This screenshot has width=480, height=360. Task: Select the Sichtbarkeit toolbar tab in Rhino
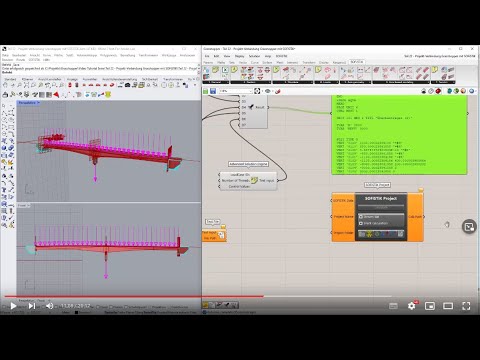150,79
